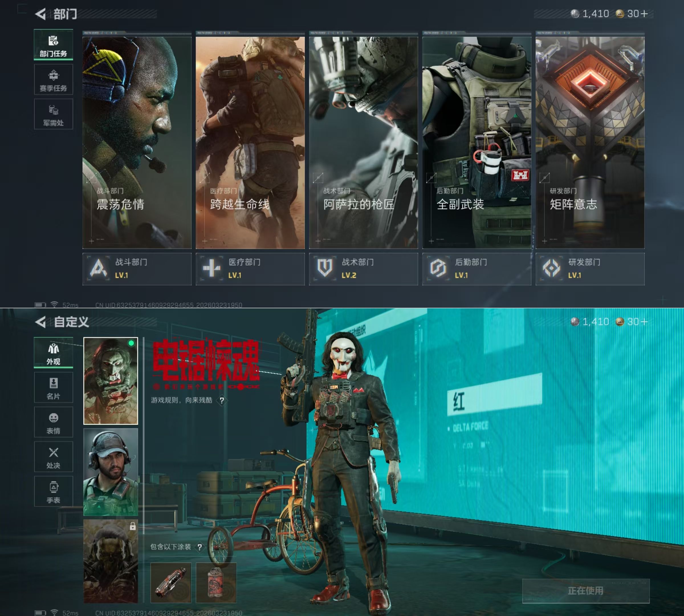Go back from the 自定义 screen
The height and width of the screenshot is (616, 684).
pyautogui.click(x=40, y=322)
